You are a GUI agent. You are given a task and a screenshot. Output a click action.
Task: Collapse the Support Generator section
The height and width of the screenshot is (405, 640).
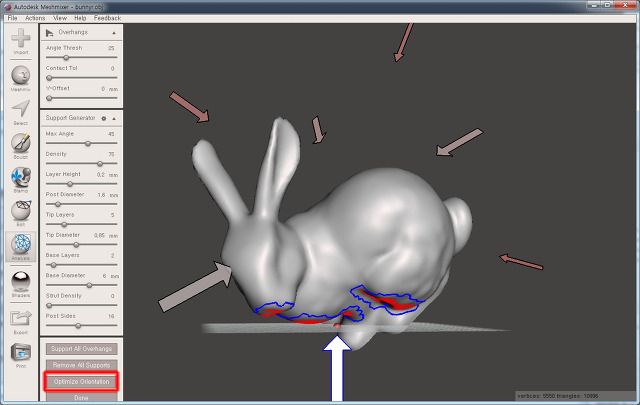[114, 118]
